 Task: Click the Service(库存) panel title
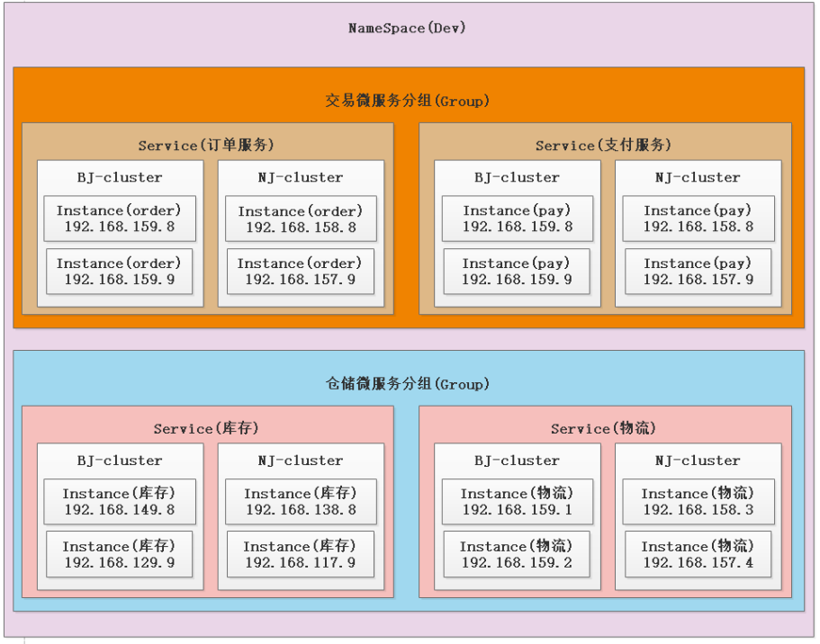(207, 429)
